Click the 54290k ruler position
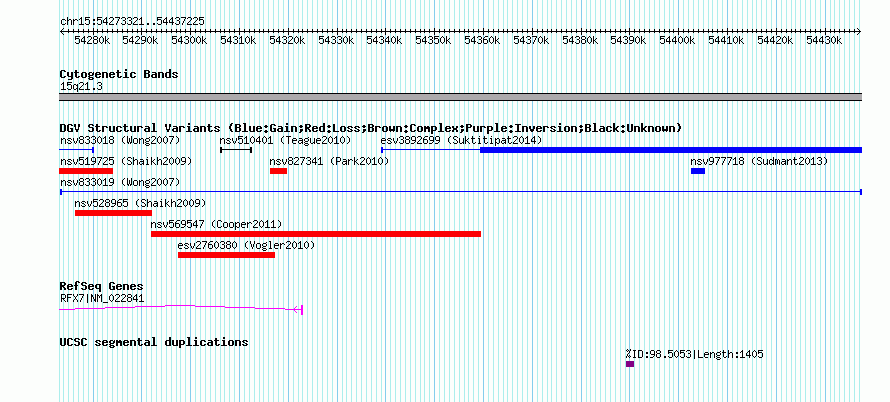Viewport: 890px width, 402px height. point(141,40)
